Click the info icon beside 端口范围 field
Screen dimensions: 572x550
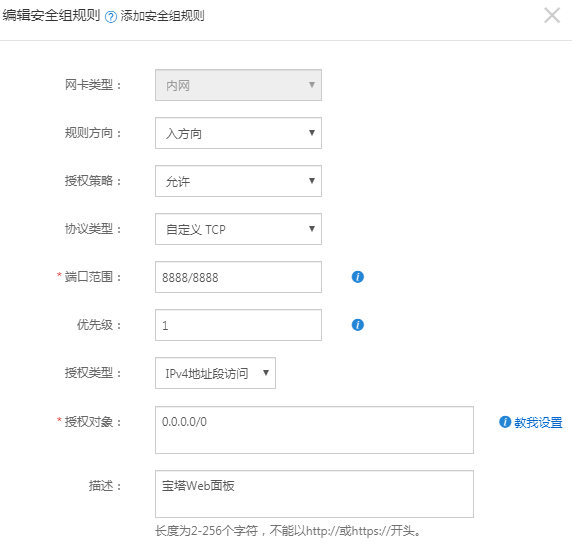click(x=358, y=277)
